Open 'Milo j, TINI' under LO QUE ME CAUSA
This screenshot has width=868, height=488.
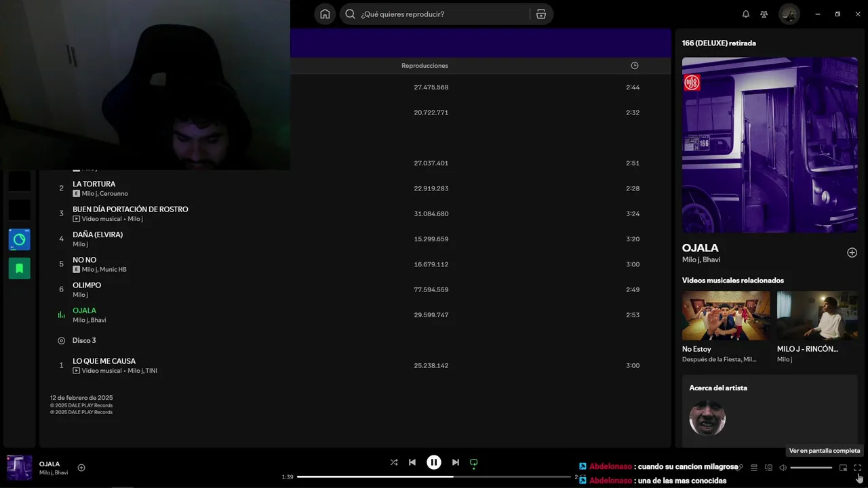pos(142,371)
